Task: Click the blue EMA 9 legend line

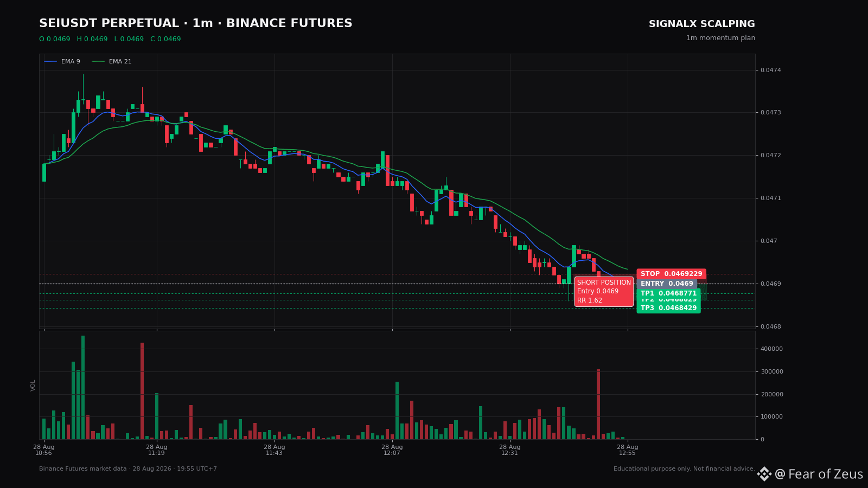Action: (50, 62)
